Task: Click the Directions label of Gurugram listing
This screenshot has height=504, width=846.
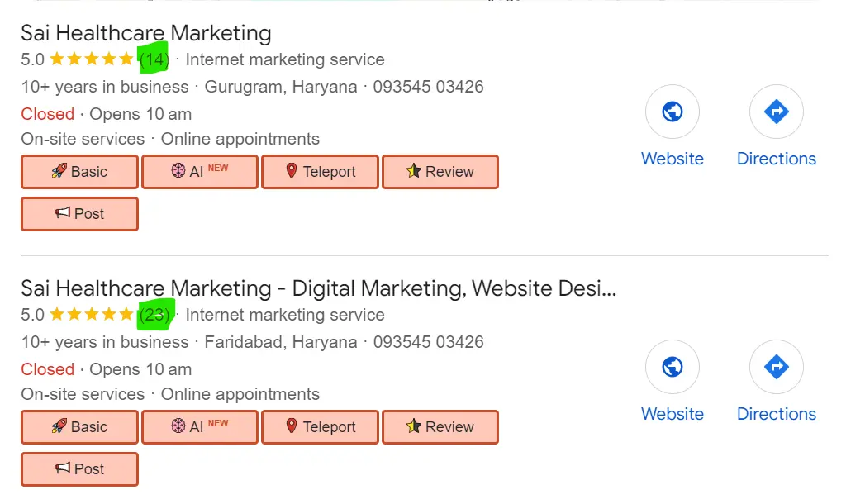Action: click(x=777, y=159)
